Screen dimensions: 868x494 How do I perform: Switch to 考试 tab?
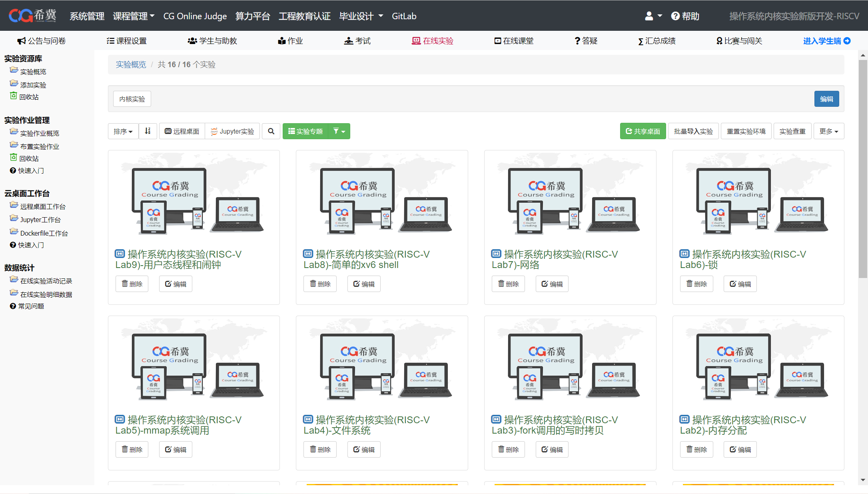(357, 41)
